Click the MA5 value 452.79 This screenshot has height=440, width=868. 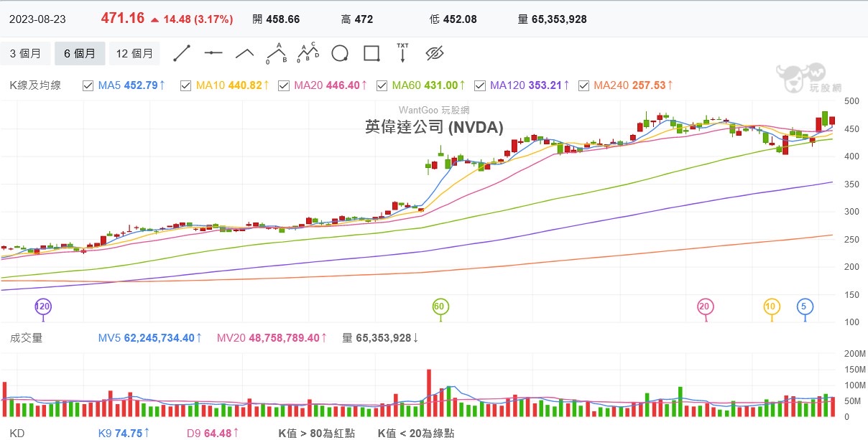pyautogui.click(x=141, y=85)
